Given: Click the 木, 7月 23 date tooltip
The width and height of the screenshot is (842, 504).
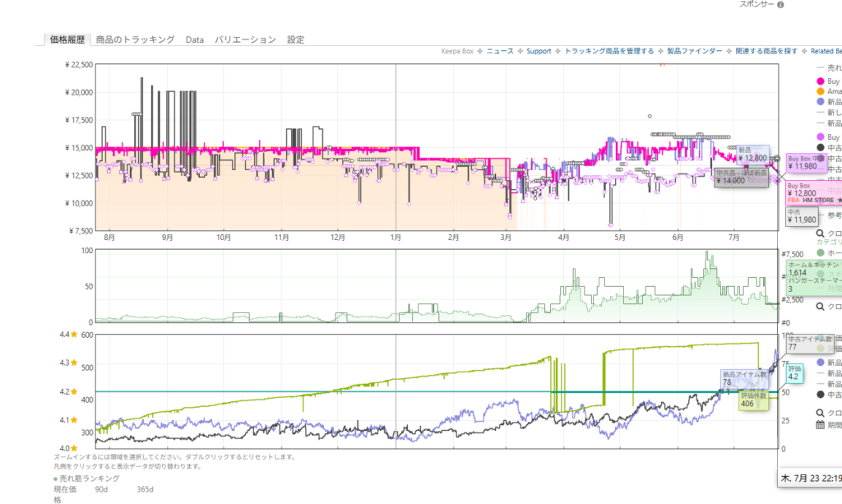Looking at the screenshot, I should tap(810, 478).
